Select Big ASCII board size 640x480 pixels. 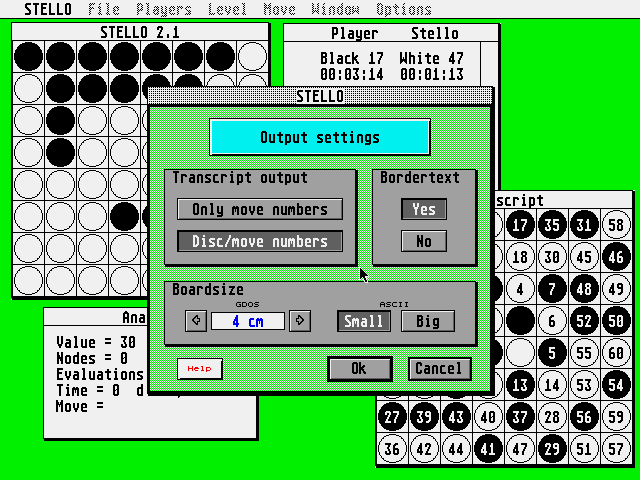428,321
